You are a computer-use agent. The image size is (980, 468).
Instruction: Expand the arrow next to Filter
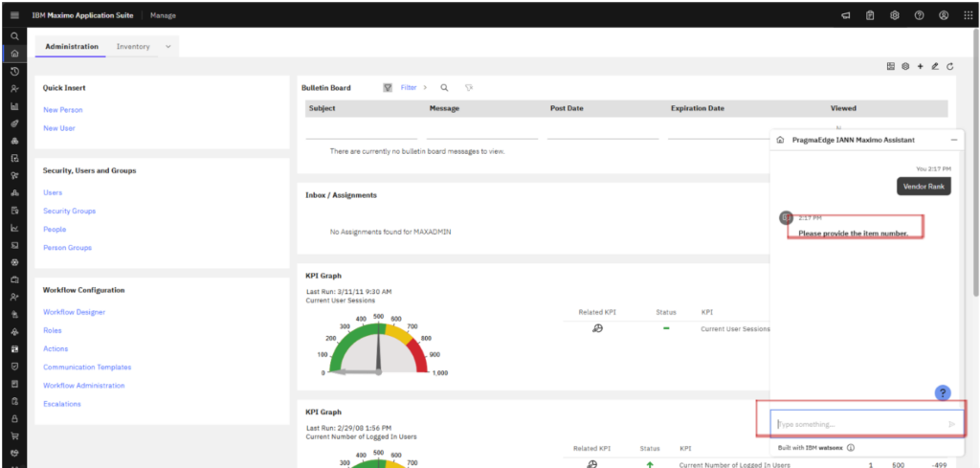coord(425,88)
